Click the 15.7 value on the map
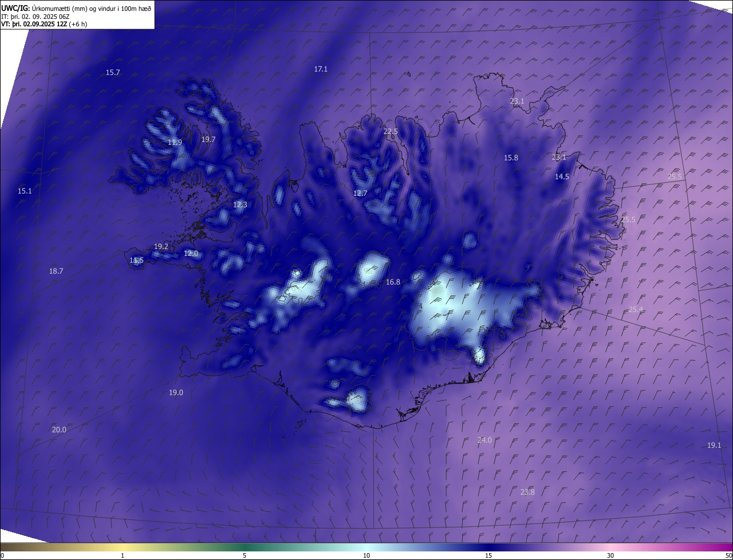This screenshot has width=733, height=560. (x=113, y=72)
